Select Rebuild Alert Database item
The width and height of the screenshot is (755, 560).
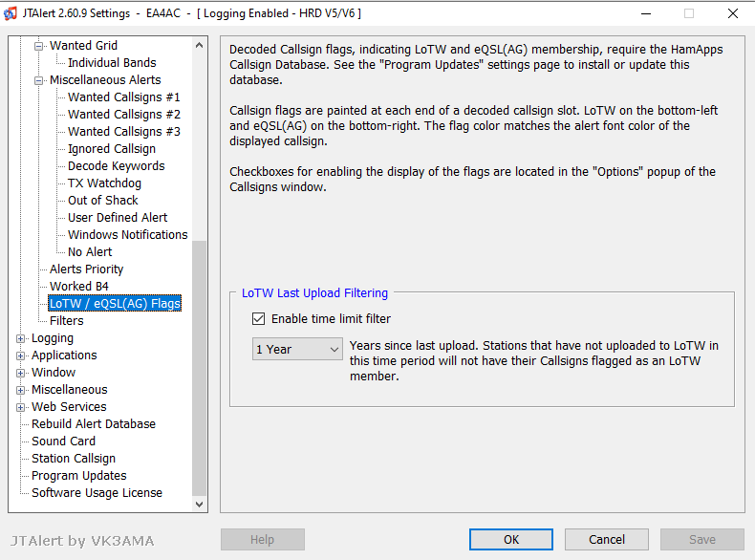[x=94, y=424]
